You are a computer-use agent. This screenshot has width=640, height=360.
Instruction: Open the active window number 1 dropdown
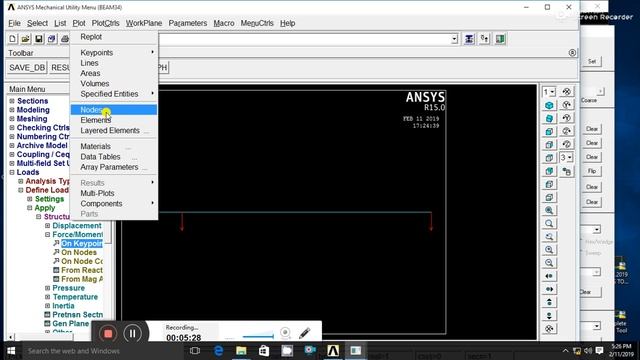click(x=549, y=92)
